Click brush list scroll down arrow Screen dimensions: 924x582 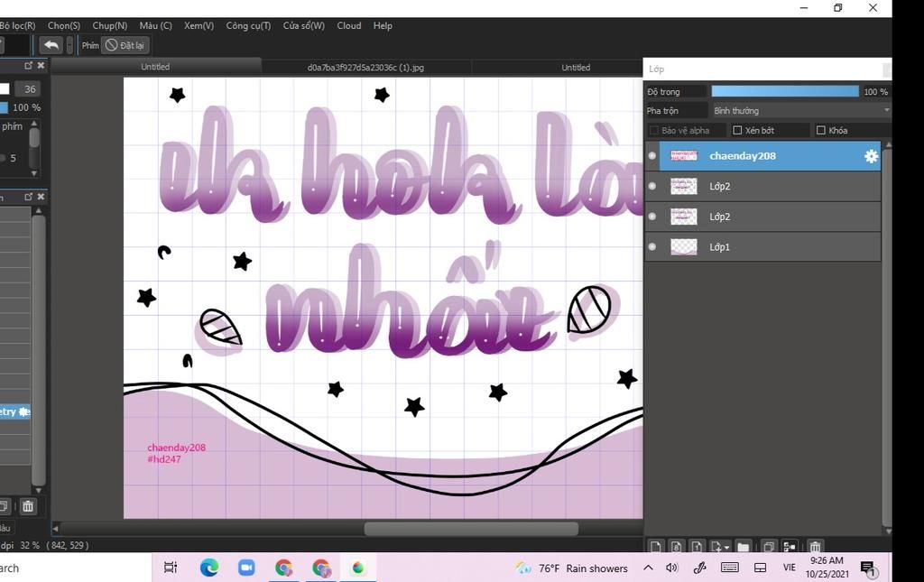[38, 490]
